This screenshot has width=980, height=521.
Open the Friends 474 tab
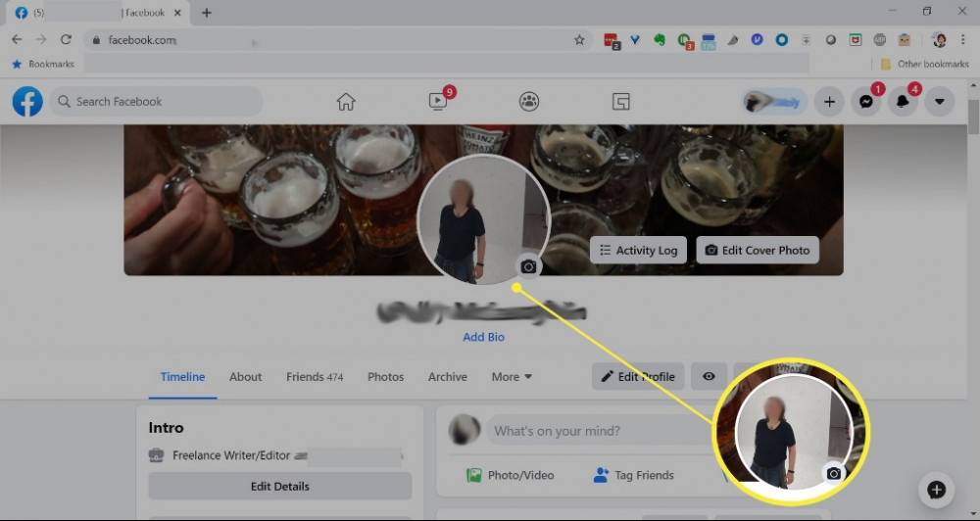coord(315,377)
